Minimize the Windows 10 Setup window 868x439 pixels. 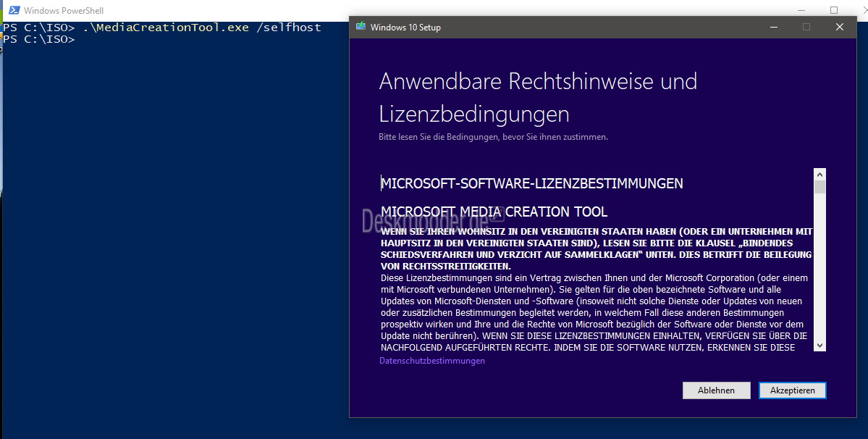tap(774, 27)
